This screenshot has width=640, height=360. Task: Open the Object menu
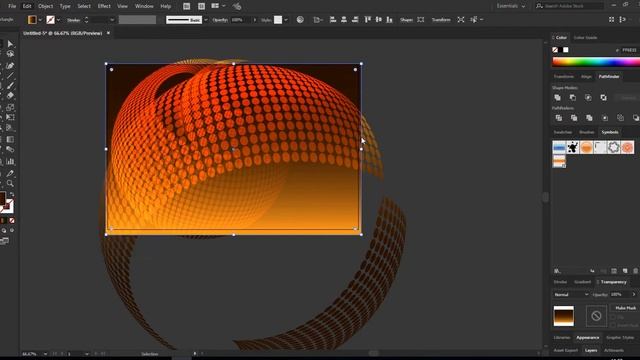pos(45,6)
